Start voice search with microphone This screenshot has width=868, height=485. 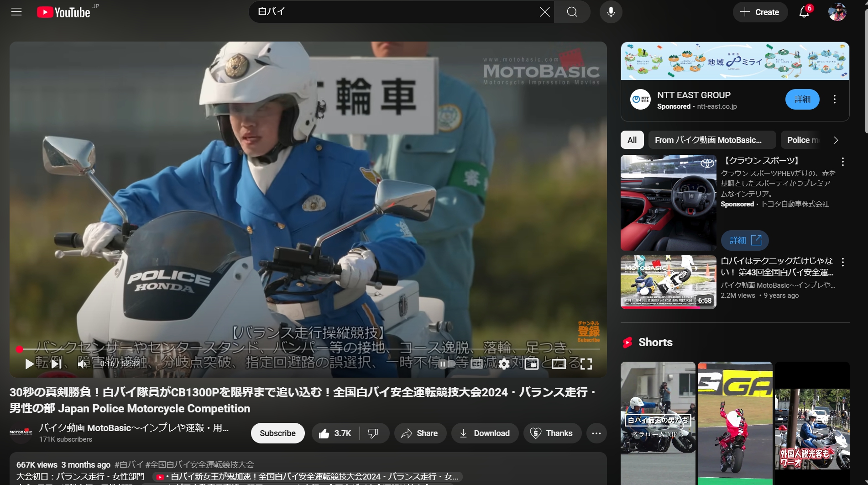(x=611, y=12)
